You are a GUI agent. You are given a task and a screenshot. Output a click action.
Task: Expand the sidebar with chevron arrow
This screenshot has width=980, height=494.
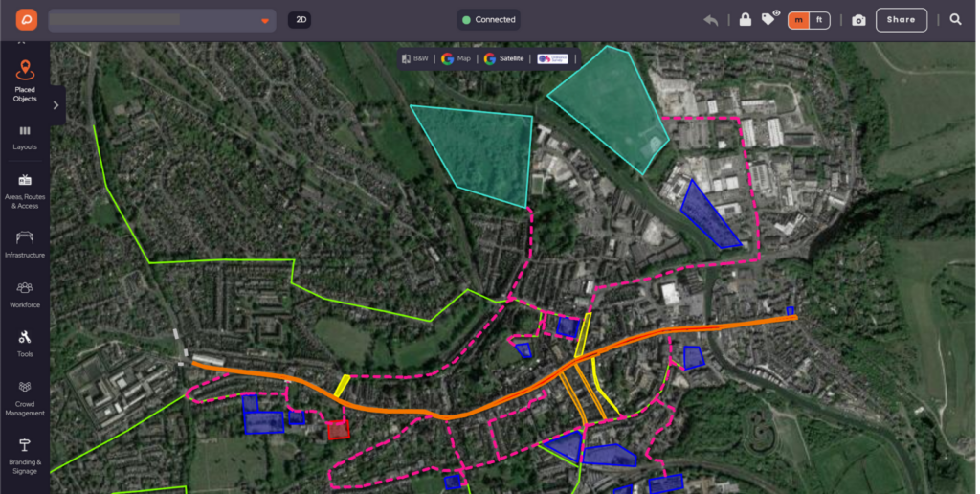tap(56, 105)
